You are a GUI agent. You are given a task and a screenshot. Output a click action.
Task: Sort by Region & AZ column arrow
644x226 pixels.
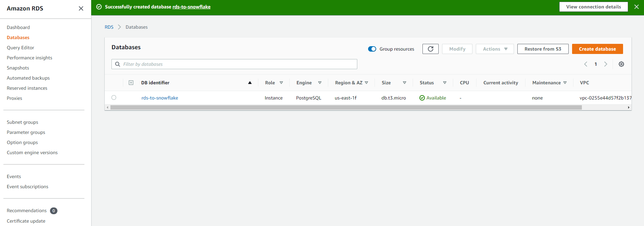pos(366,83)
